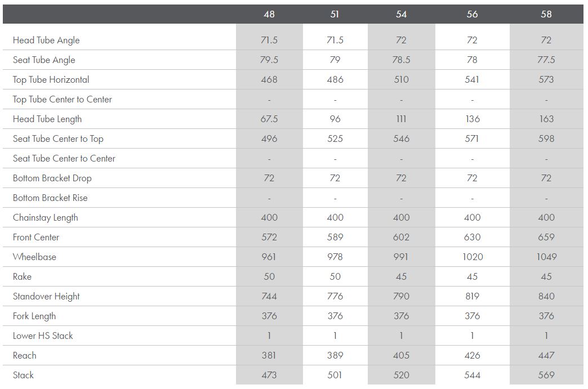Select the Head Tube Angle row label
The height and width of the screenshot is (389, 588).
click(46, 41)
